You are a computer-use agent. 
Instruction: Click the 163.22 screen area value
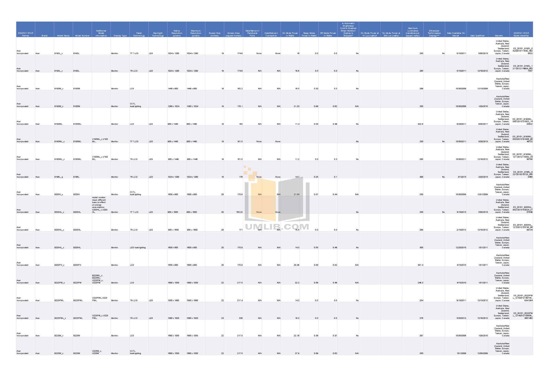239,212
